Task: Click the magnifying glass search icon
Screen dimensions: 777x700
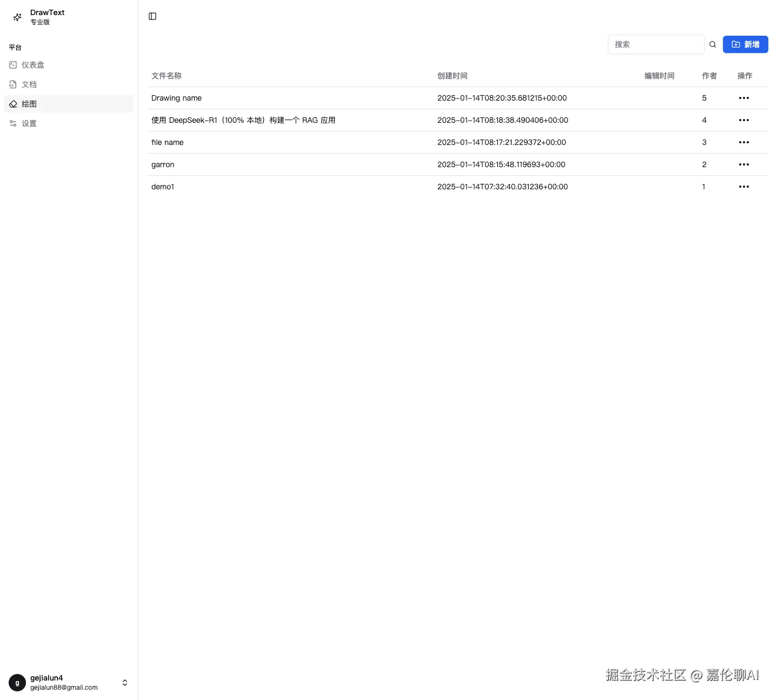Action: coord(713,44)
